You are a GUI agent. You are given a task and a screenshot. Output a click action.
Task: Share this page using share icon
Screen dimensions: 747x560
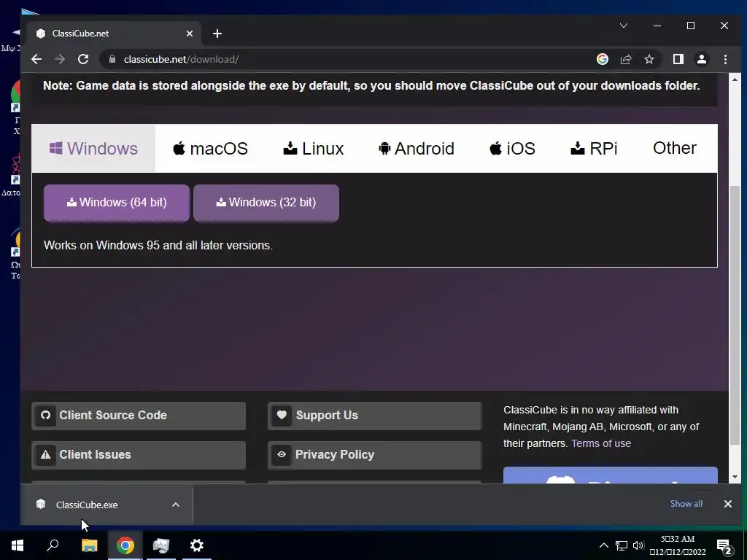pos(626,59)
